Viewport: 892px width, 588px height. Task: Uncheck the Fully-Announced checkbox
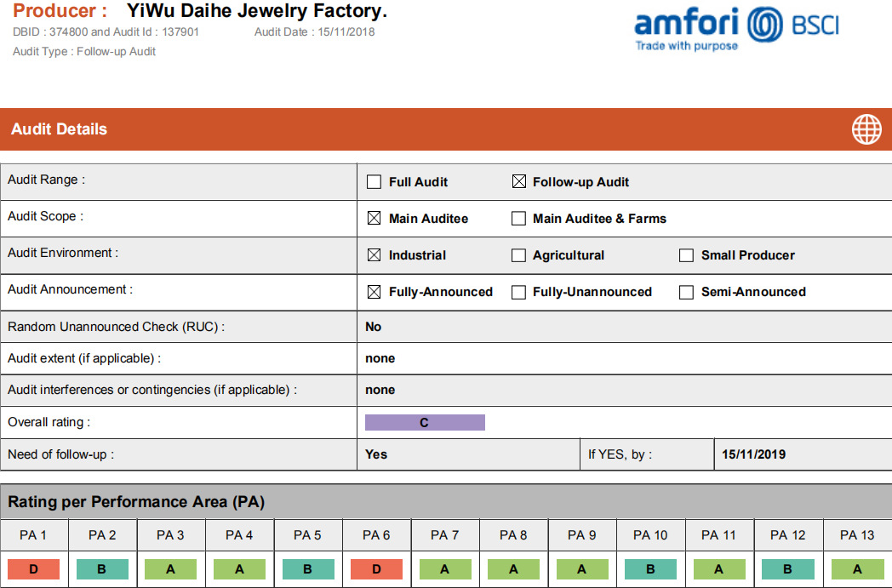click(374, 292)
